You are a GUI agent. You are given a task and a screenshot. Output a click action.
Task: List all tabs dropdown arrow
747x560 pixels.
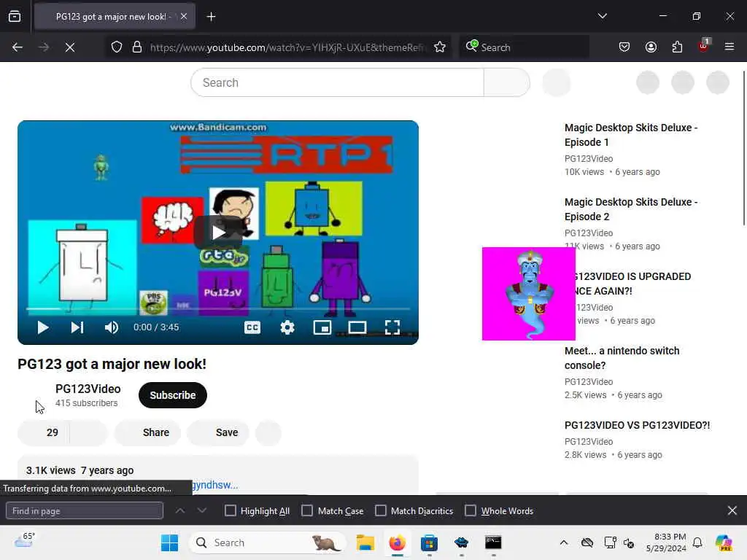point(602,16)
